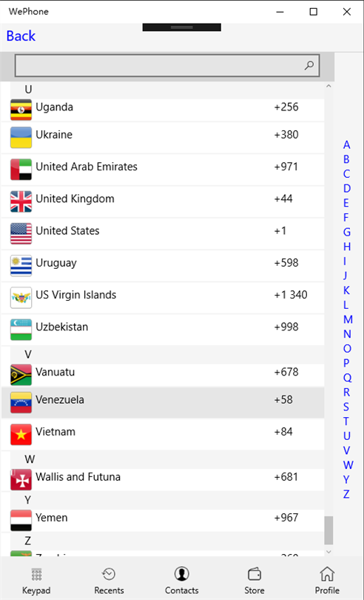Click the search magnifier icon
Screen dimensions: 364x600
(309, 65)
